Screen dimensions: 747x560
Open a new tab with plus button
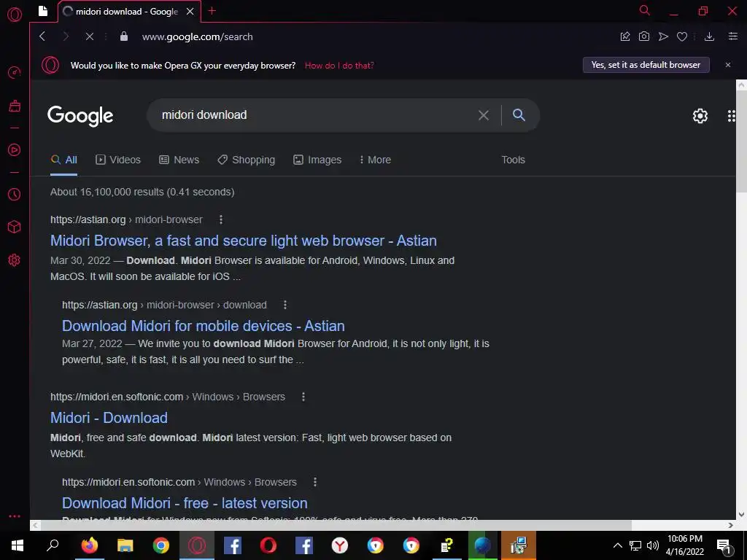click(212, 11)
